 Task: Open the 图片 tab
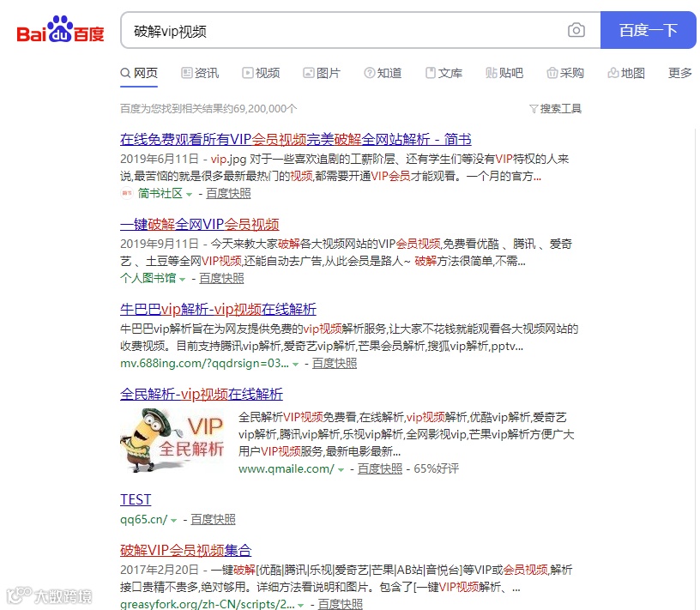click(x=322, y=73)
